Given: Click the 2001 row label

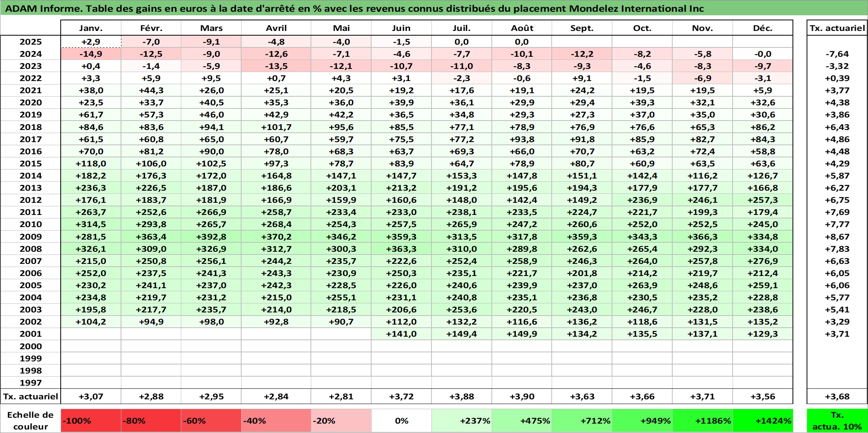Looking at the screenshot, I should [x=31, y=334].
